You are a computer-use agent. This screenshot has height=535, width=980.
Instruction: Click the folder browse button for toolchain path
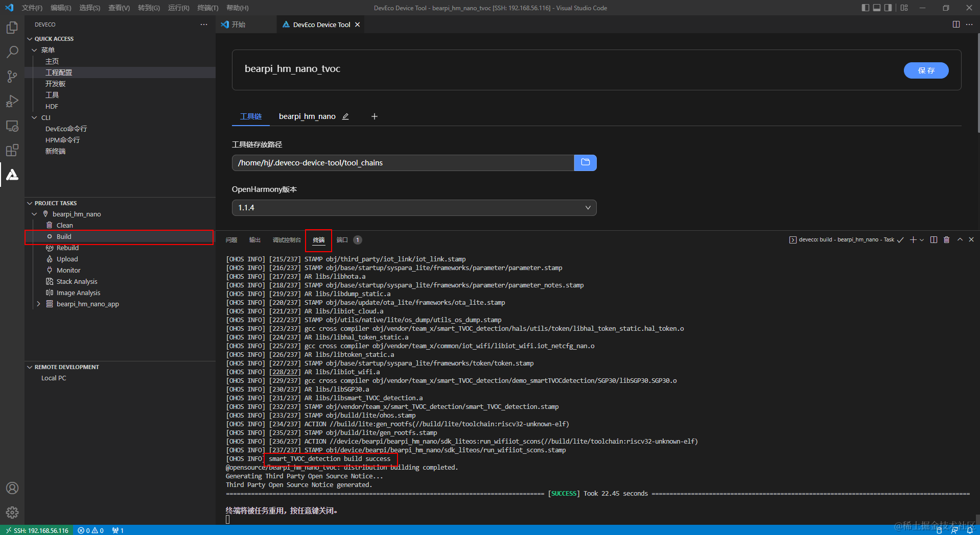tap(586, 163)
